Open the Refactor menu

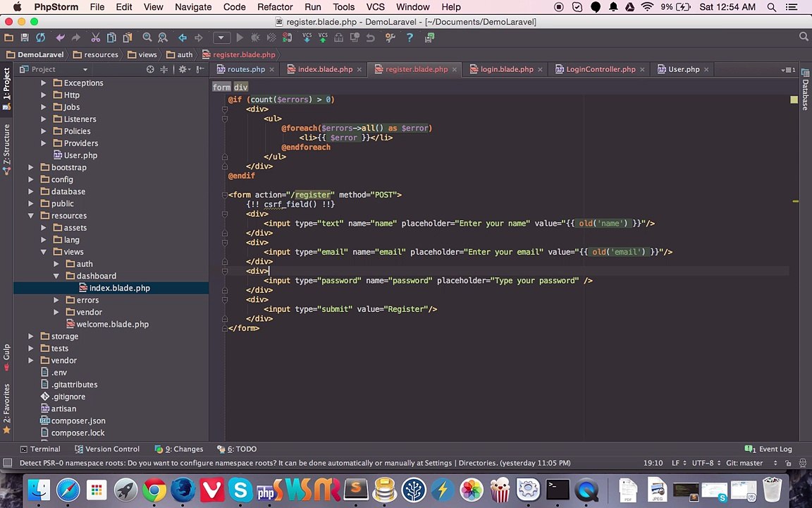[x=274, y=7]
